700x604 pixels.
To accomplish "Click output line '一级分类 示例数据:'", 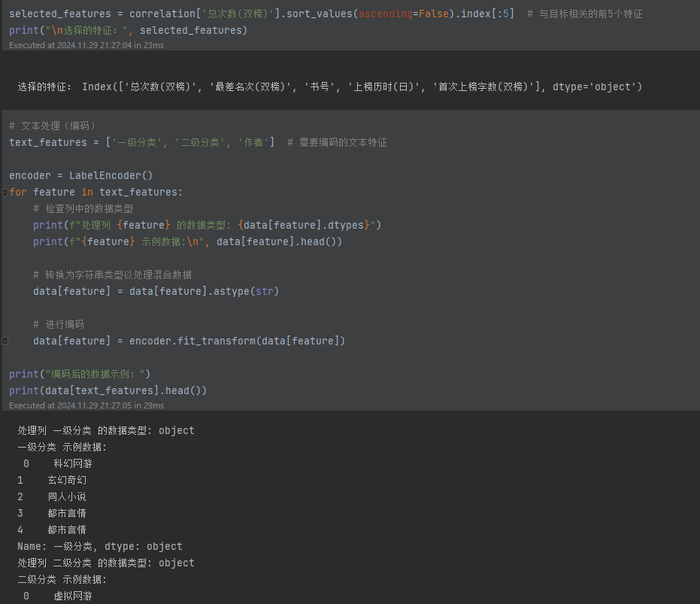I will pos(62,448).
